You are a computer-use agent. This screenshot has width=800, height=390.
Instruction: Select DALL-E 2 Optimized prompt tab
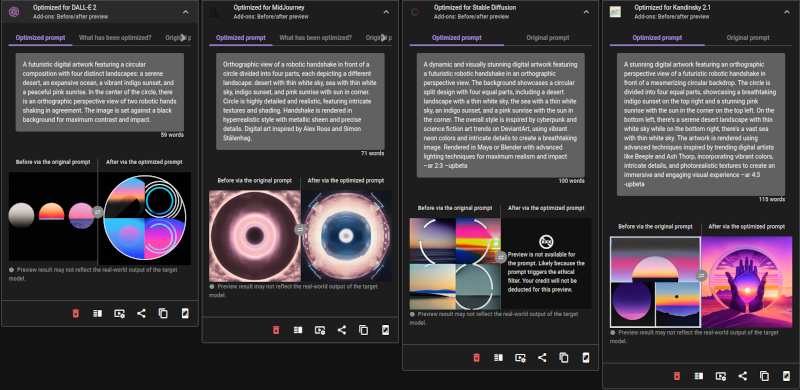tap(40, 38)
